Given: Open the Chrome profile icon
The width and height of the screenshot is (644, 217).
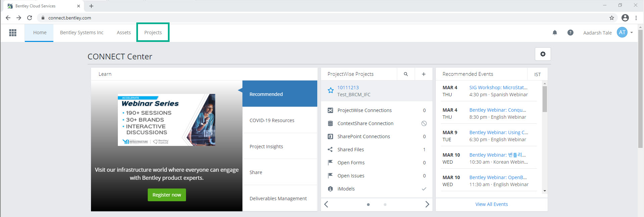Looking at the screenshot, I should coord(625,18).
